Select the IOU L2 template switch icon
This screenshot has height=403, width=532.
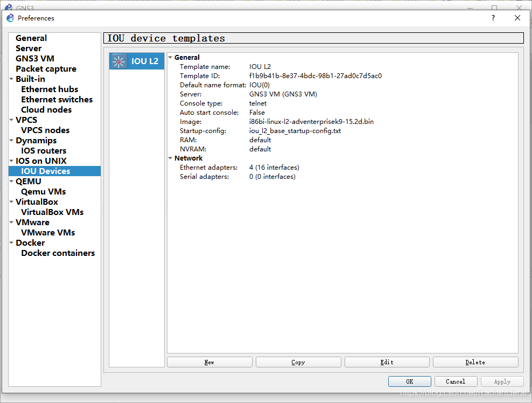[119, 61]
